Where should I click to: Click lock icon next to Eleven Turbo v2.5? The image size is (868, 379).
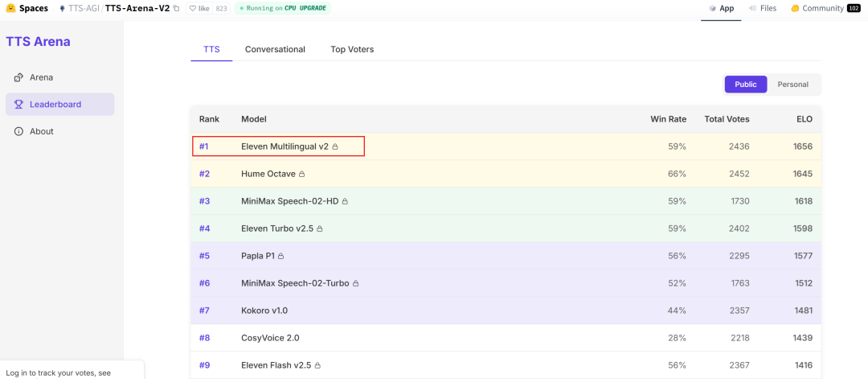tap(319, 229)
